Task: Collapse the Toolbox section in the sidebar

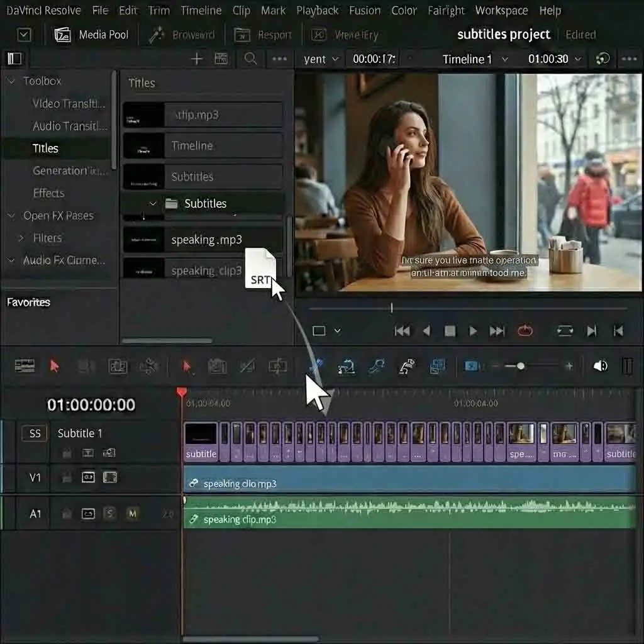Action: (x=10, y=80)
